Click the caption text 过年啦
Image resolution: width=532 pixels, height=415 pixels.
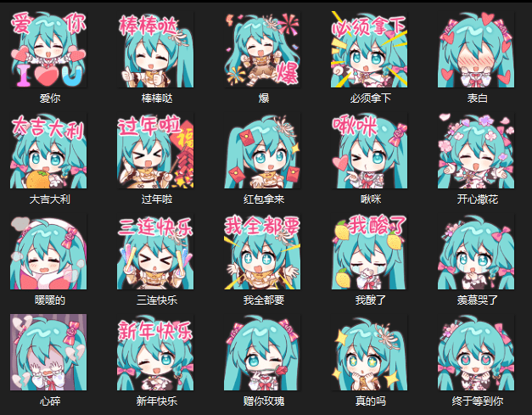pos(157,199)
